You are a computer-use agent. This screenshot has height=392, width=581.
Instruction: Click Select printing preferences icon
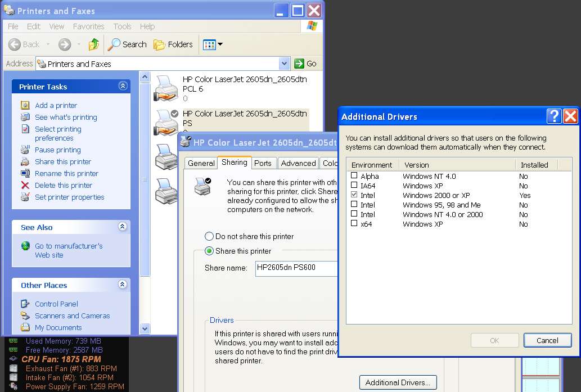tap(25, 129)
